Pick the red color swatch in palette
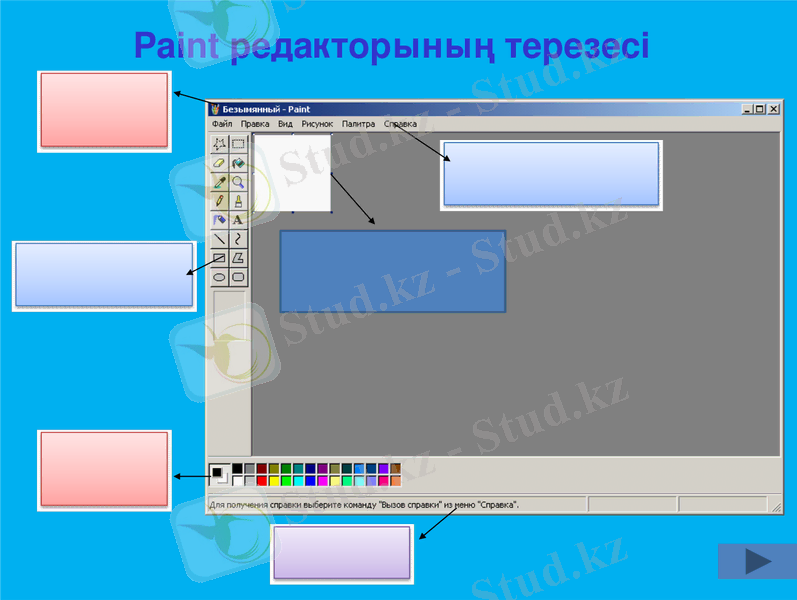Image resolution: width=797 pixels, height=600 pixels. tap(262, 481)
